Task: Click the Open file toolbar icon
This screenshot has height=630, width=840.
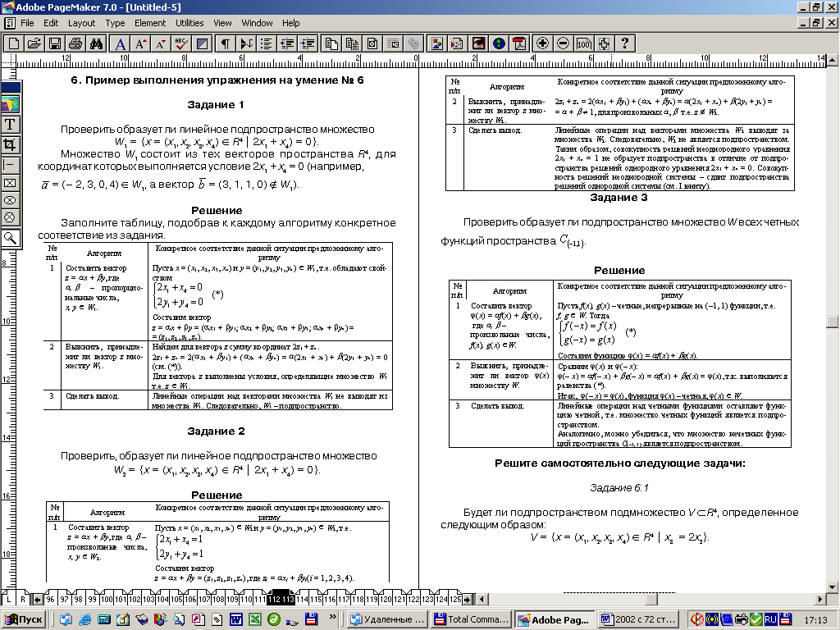Action: point(34,43)
